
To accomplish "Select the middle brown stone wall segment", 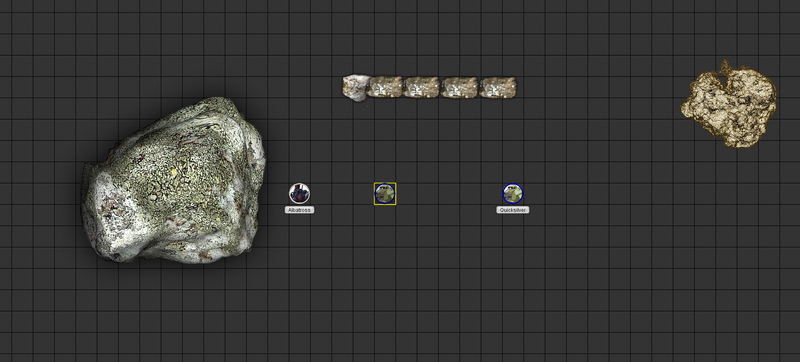I will point(421,87).
